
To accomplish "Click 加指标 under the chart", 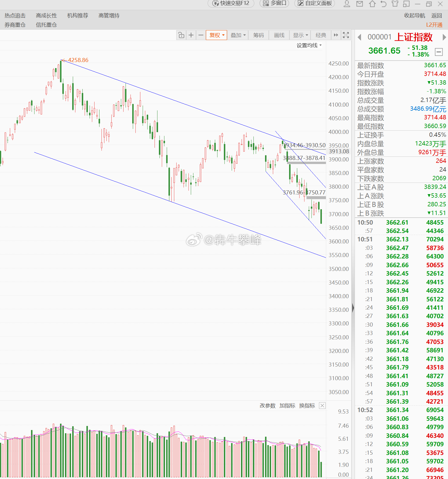I will 287,406.
